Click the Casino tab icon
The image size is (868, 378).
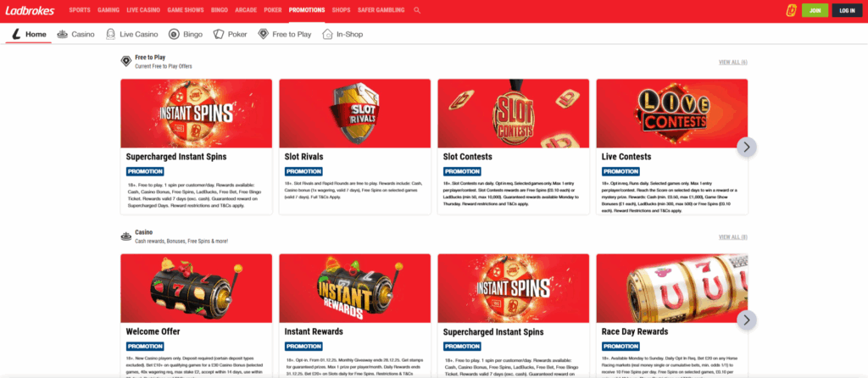click(63, 34)
